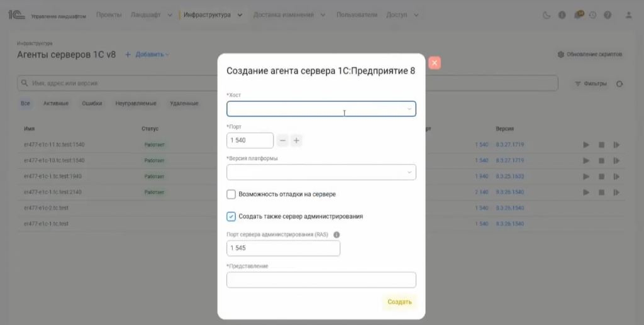Image resolution: width=644 pixels, height=325 pixels.
Task: Open the user profile icon
Action: [x=628, y=15]
